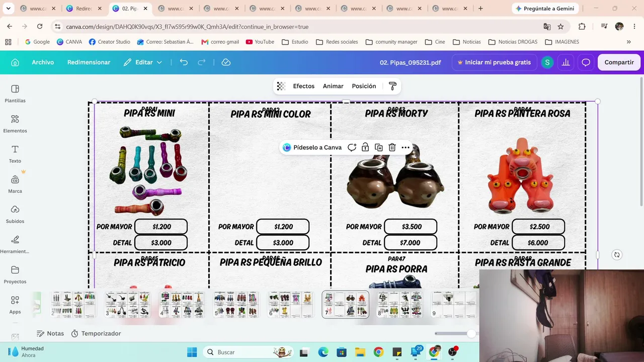Image resolution: width=644 pixels, height=362 pixels.
Task: Lock the selected element
Action: [365, 147]
